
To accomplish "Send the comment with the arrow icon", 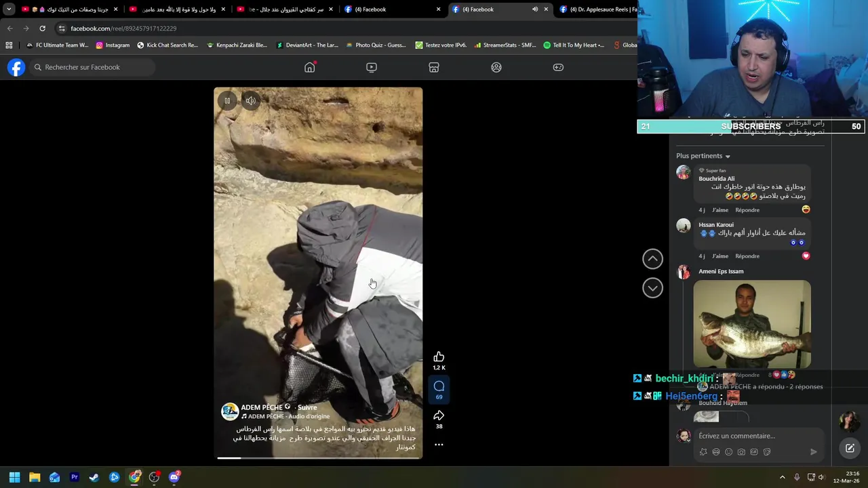I will 813,452.
